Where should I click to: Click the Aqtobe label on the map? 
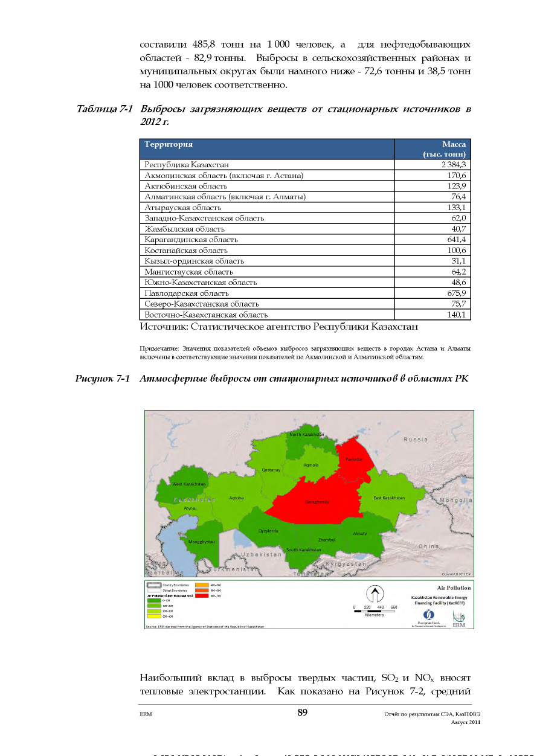click(237, 498)
